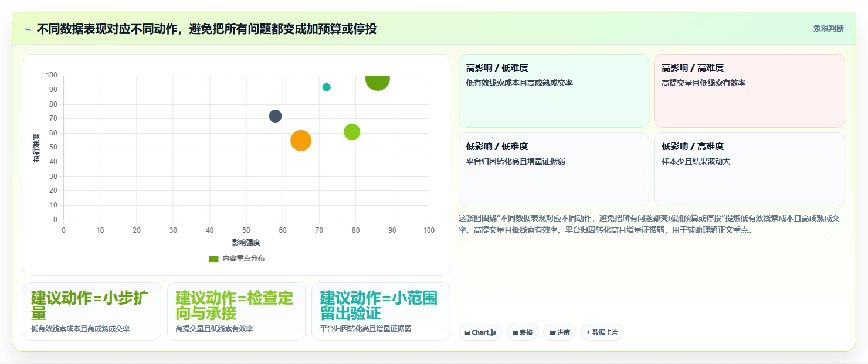Click the 进度 tag

(560, 332)
